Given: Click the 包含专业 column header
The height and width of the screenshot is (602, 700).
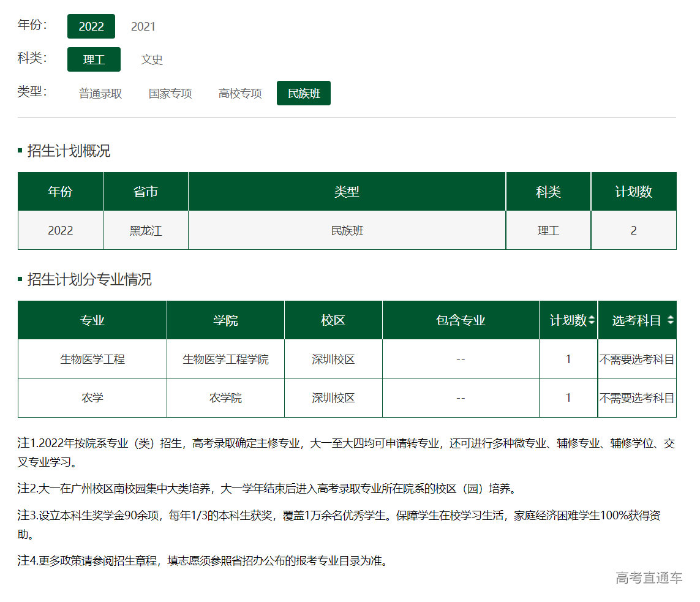Looking at the screenshot, I should [461, 320].
